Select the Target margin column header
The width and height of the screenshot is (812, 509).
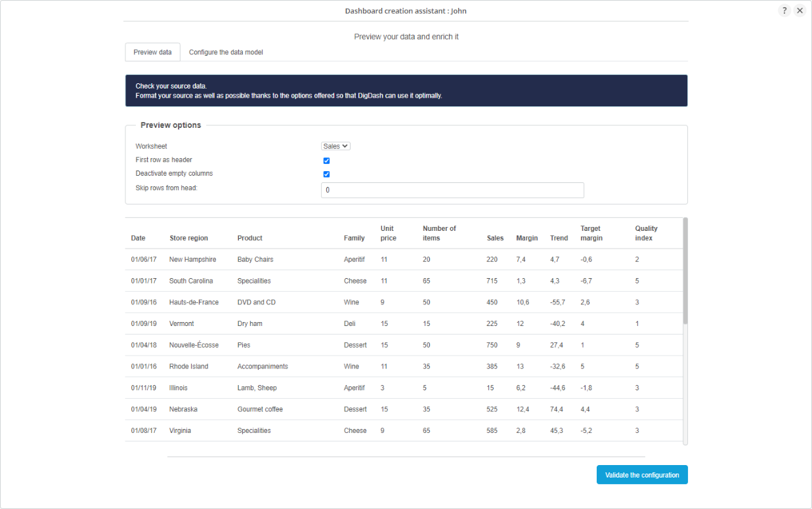(591, 234)
